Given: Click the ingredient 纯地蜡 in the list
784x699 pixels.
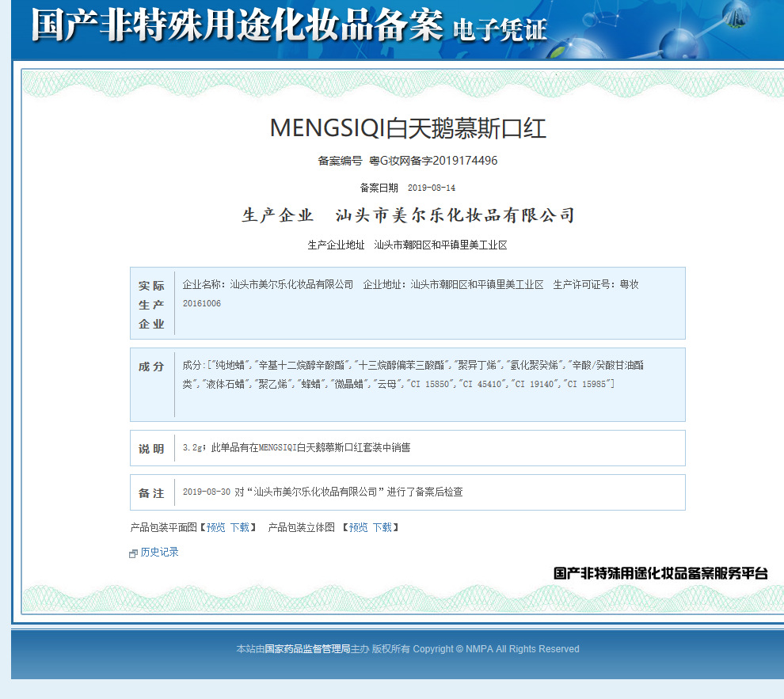Looking at the screenshot, I should click(x=230, y=365).
